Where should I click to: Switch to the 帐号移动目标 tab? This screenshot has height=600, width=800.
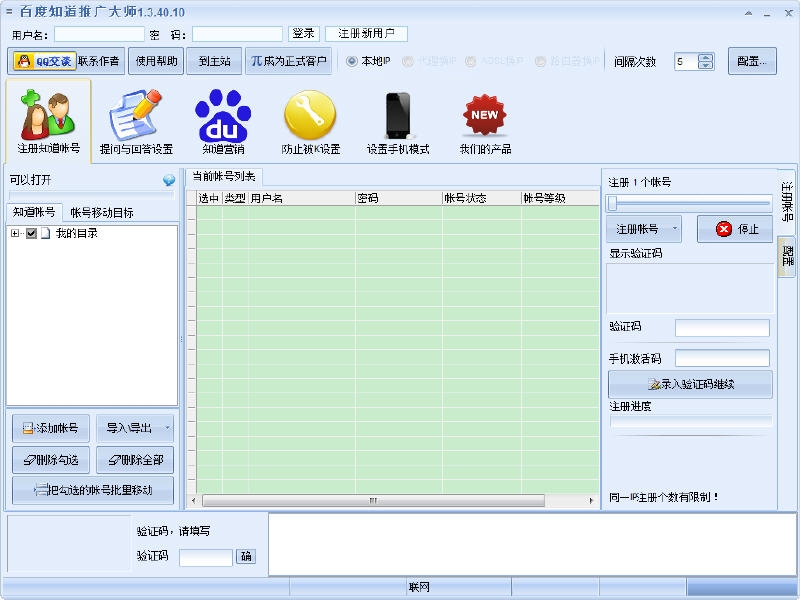tap(102, 212)
